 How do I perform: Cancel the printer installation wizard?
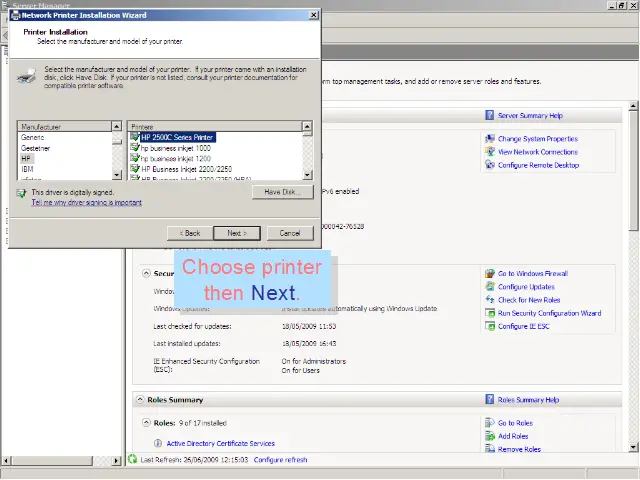(290, 233)
